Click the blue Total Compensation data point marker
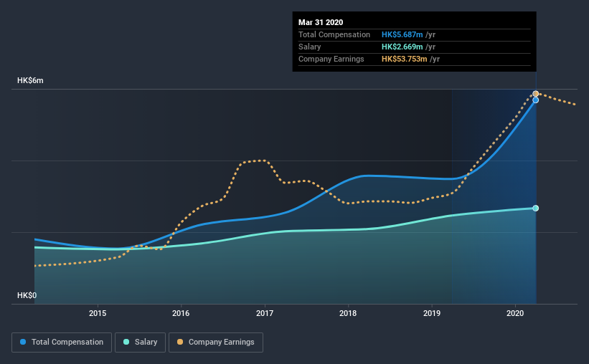 point(536,100)
